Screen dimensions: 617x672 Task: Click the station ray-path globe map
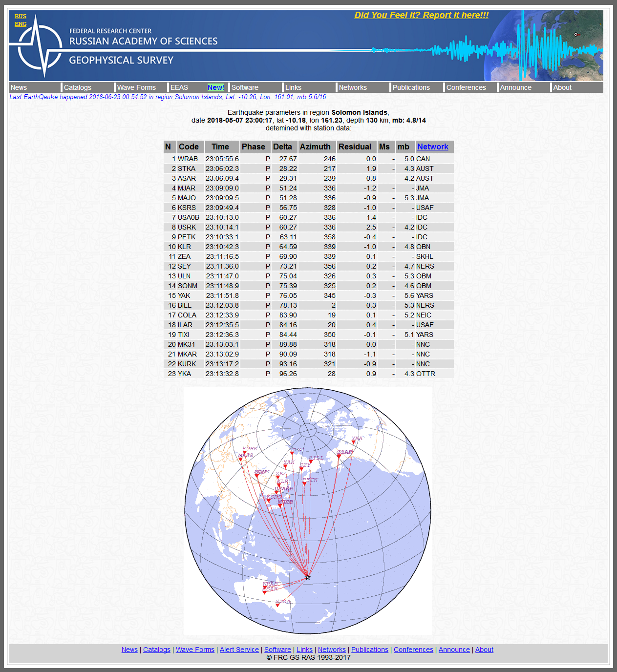[x=308, y=511]
